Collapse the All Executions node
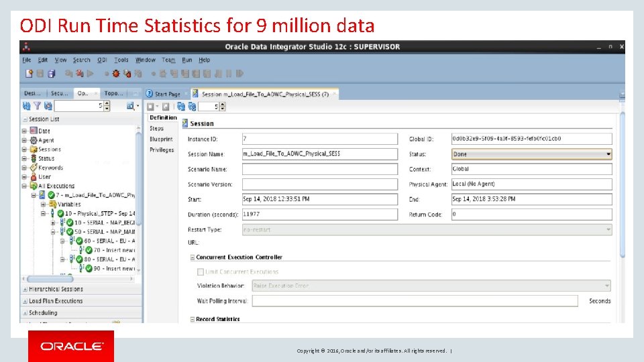 pos(24,186)
